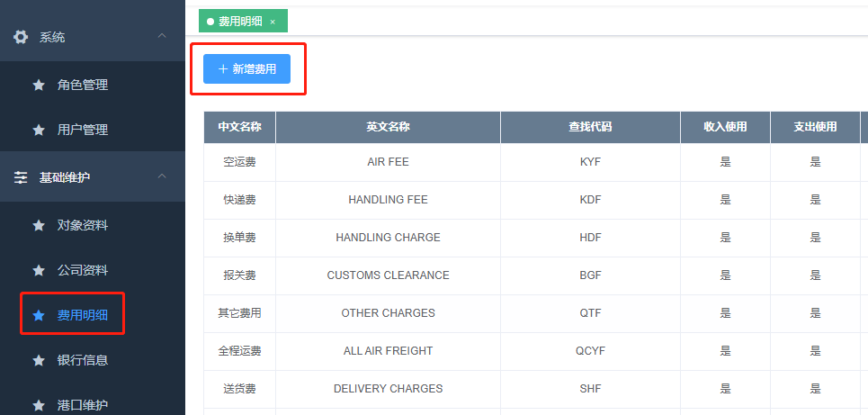Viewport: 868px width, 415px height.
Task: Click the 新增费用 button
Action: (x=246, y=69)
